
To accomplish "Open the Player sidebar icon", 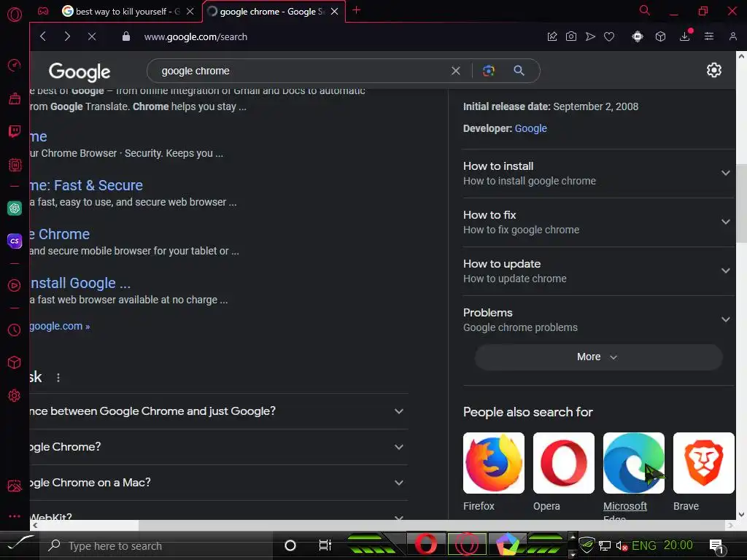I will click(x=15, y=285).
